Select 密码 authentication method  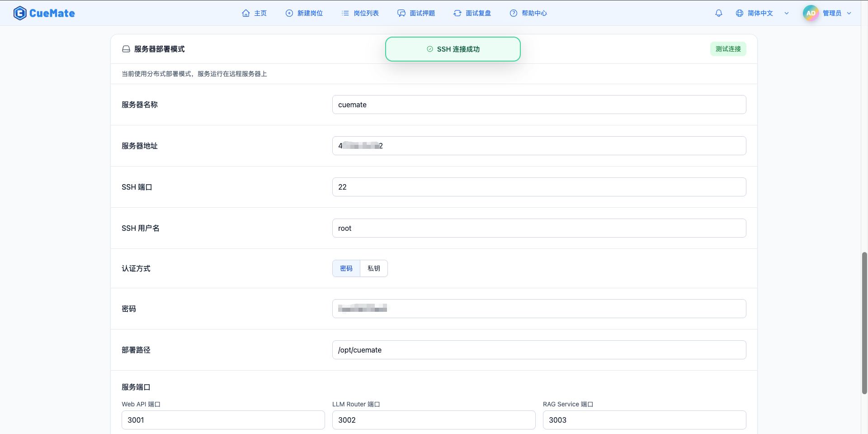coord(346,268)
